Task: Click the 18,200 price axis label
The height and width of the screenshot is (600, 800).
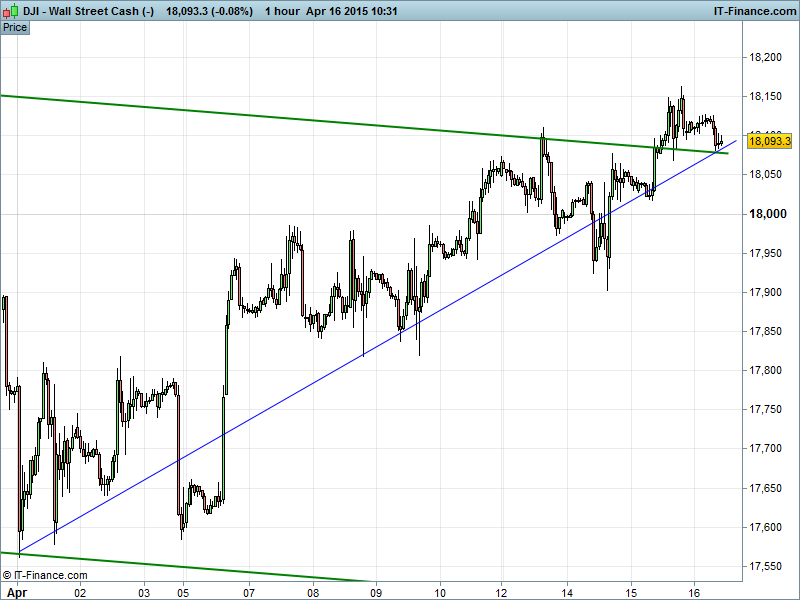Action: pyautogui.click(x=769, y=57)
